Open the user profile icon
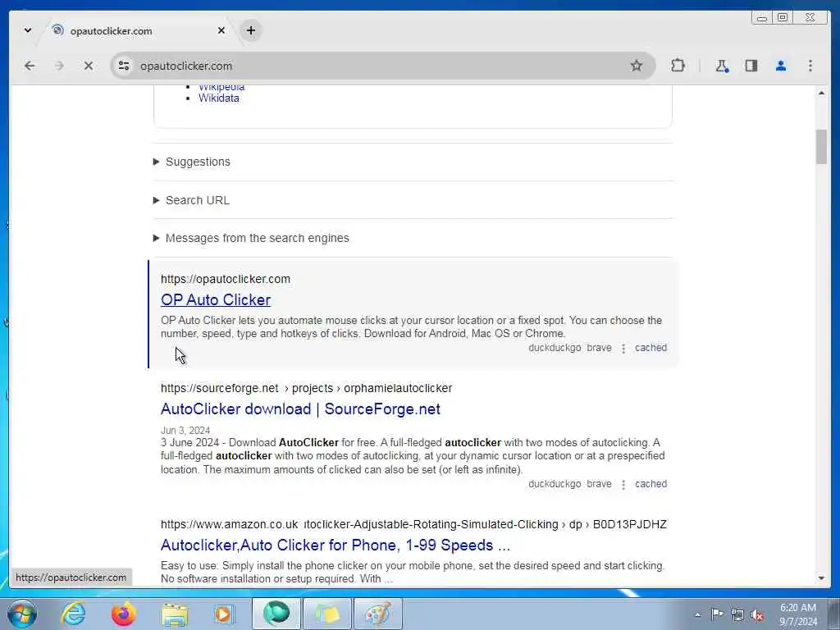 pos(781,66)
